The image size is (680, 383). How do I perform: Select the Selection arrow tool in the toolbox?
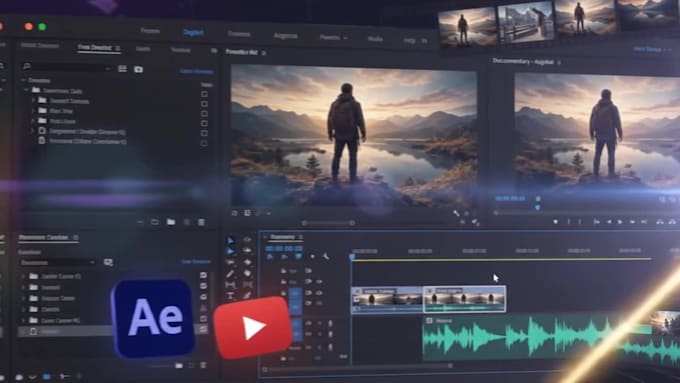pos(230,240)
